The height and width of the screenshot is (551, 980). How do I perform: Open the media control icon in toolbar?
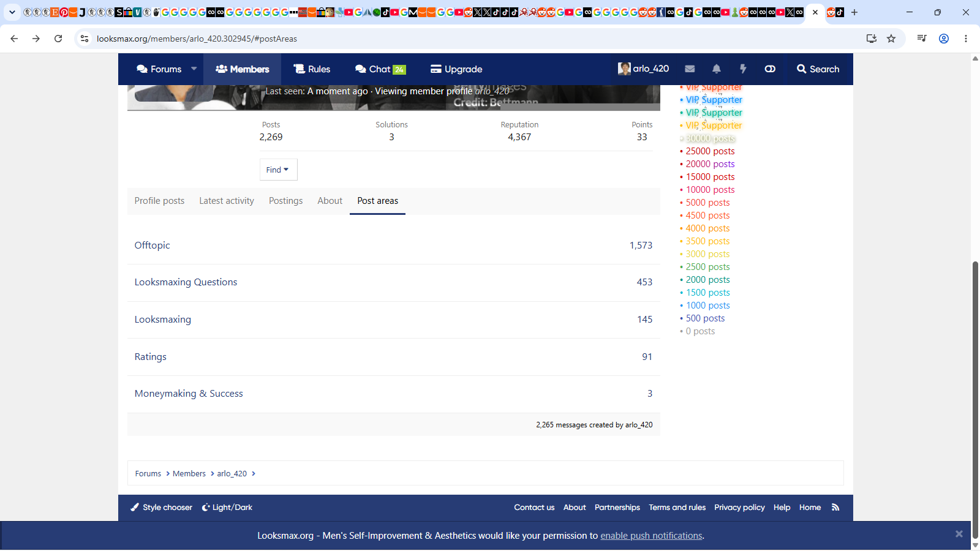(x=922, y=39)
